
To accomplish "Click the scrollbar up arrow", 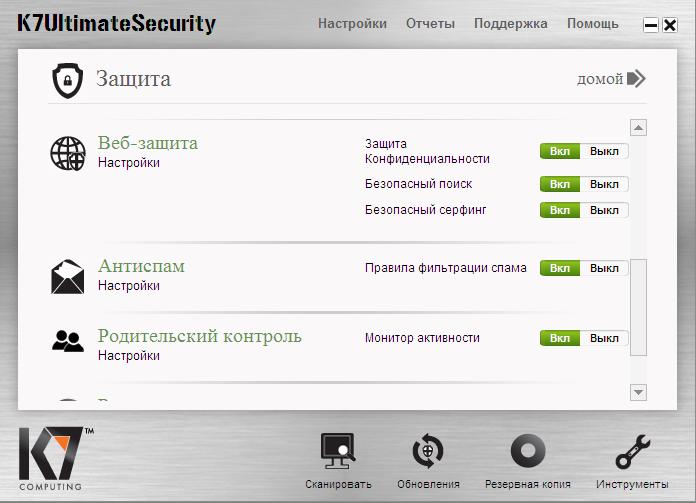I will (x=638, y=128).
